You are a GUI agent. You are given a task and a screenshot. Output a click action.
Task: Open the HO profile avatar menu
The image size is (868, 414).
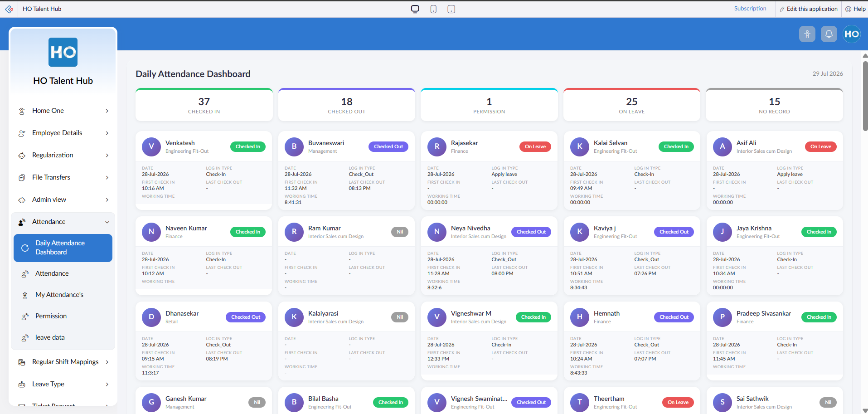pos(852,34)
